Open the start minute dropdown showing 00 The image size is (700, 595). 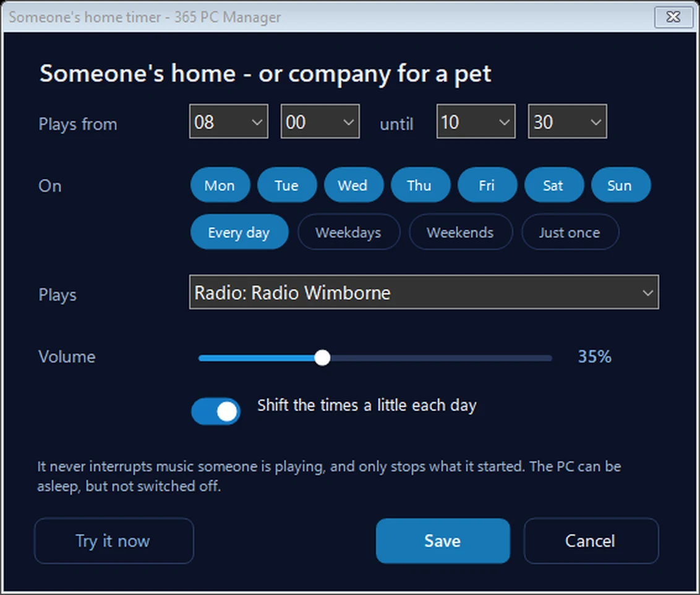pos(320,121)
